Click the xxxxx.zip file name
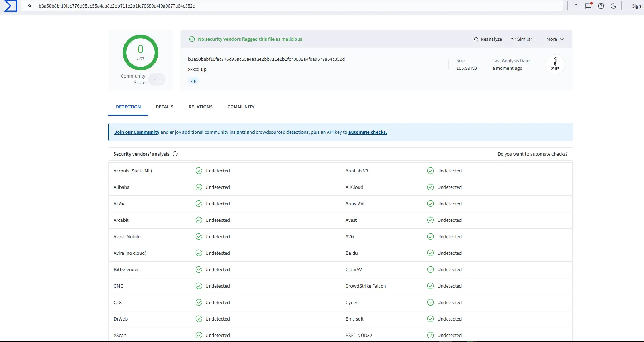This screenshot has height=342, width=644. click(197, 69)
